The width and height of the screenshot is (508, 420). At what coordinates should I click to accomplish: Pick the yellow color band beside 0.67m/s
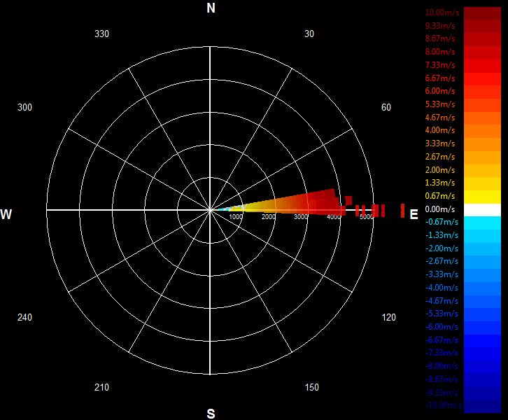[482, 197]
